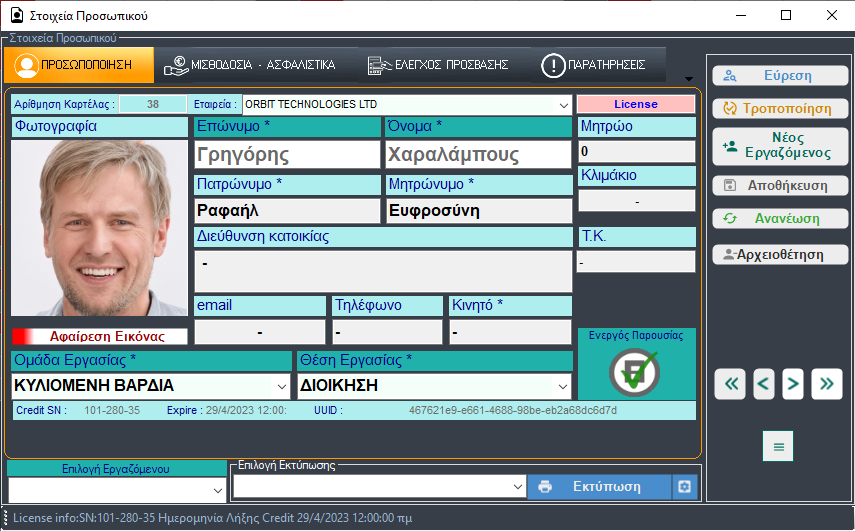This screenshot has height=531, width=855.
Task: Go to next employee record arrow
Action: [x=793, y=383]
